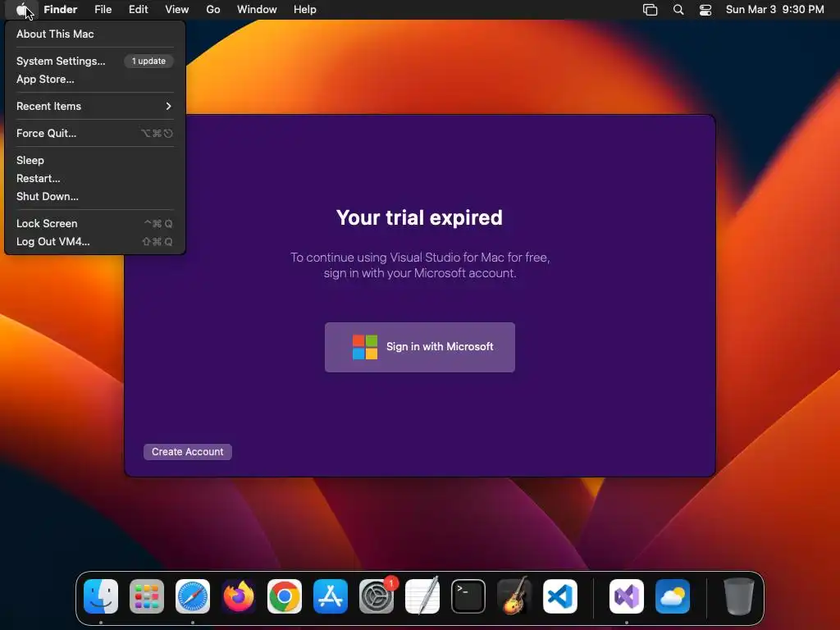
Task: Choose Log Out VM4... entry
Action: pos(95,242)
